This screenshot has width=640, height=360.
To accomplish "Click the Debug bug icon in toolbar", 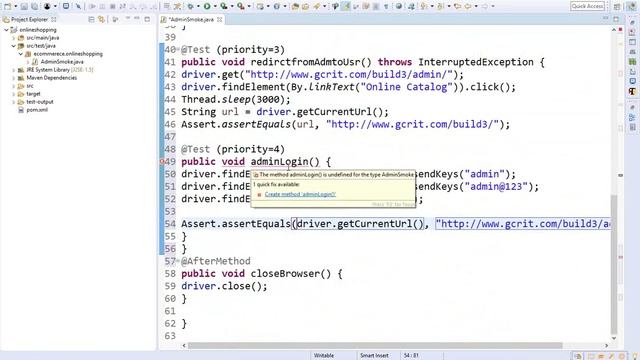I will tap(190, 6).
